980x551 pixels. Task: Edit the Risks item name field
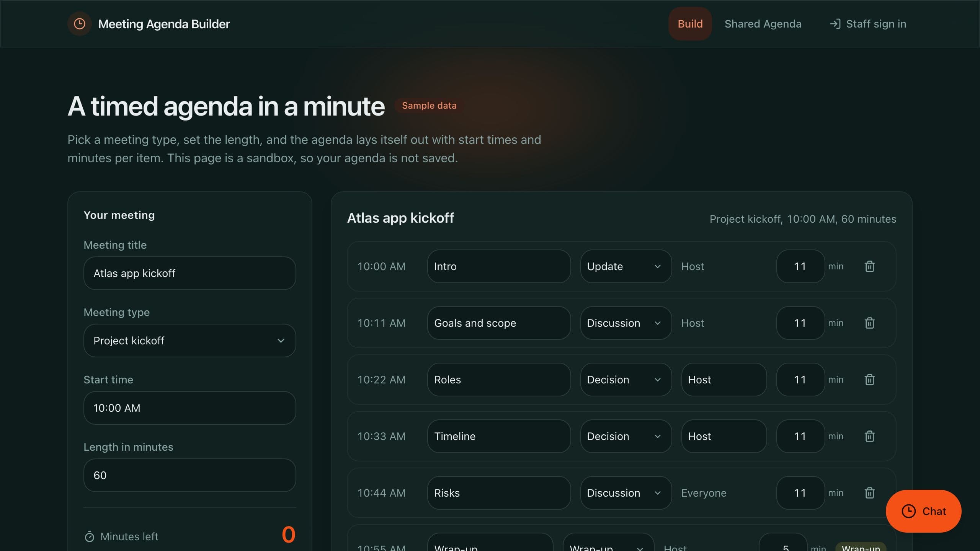499,493
